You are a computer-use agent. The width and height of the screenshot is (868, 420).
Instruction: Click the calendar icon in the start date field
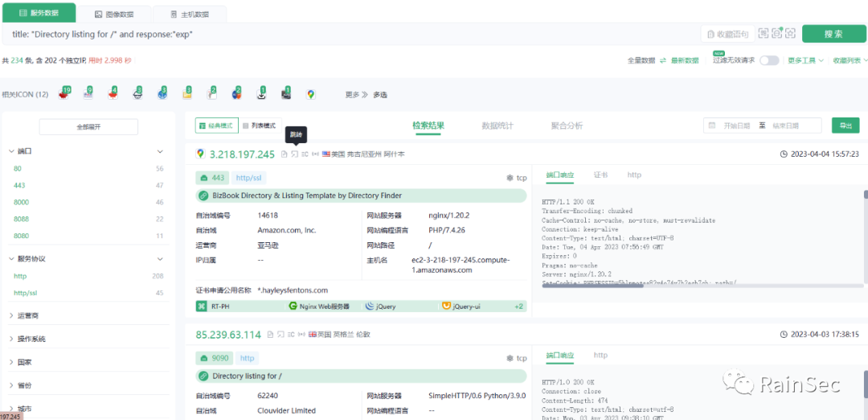coord(712,126)
